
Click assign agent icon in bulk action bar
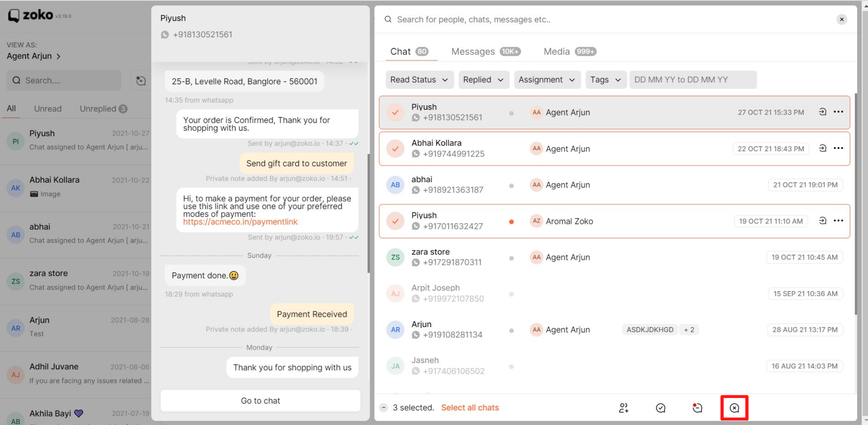[624, 408]
